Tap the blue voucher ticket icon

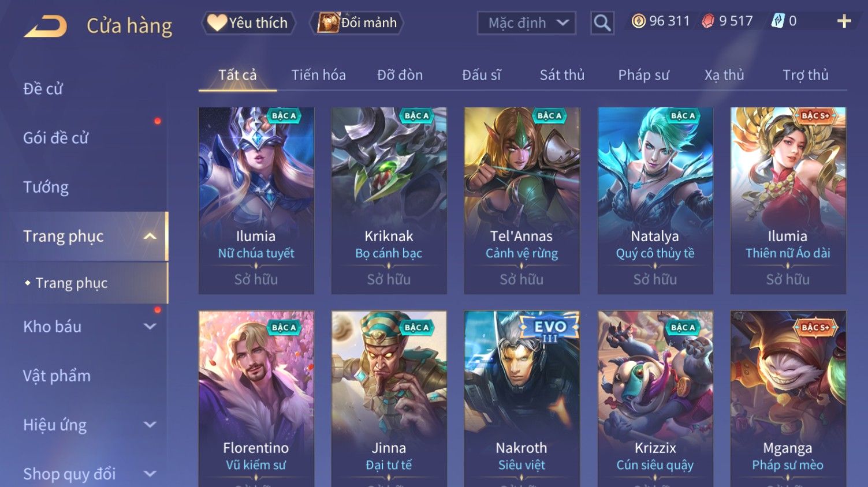pyautogui.click(x=778, y=21)
